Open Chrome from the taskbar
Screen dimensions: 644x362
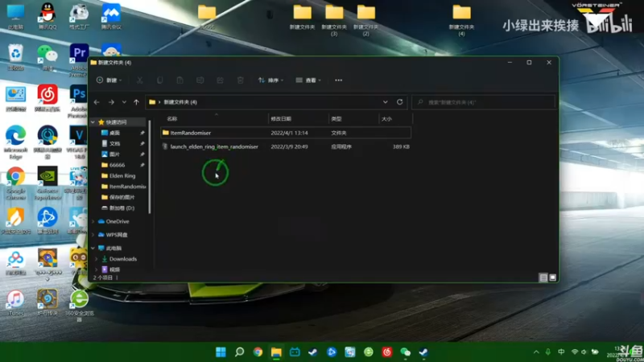coord(258,352)
